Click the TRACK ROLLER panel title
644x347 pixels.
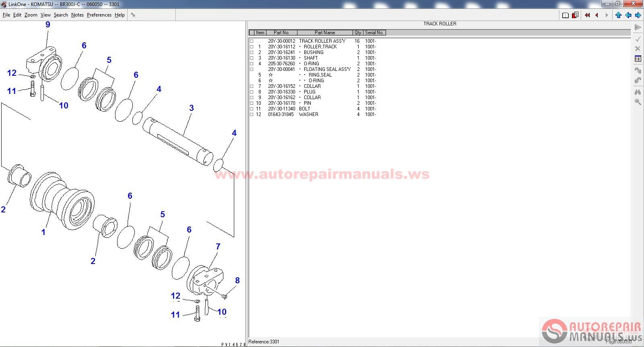click(x=440, y=24)
